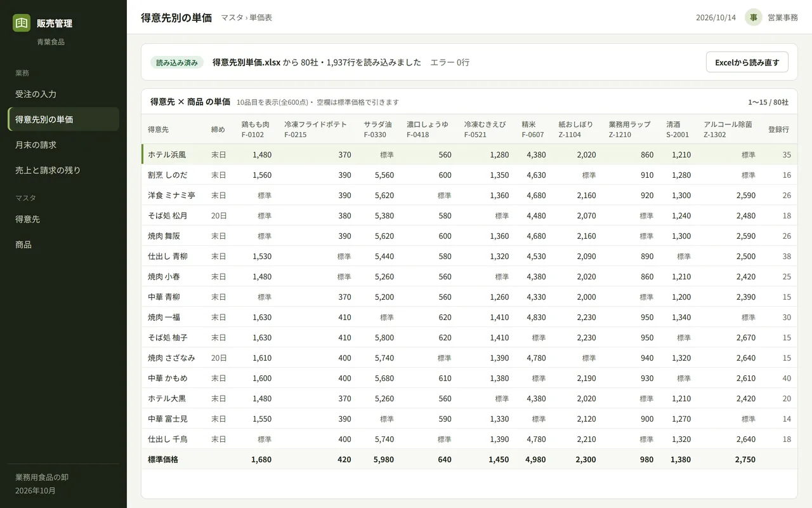The width and height of the screenshot is (812, 508).
Task: Open 売上と請求の残り menu item
Action: tap(63, 170)
